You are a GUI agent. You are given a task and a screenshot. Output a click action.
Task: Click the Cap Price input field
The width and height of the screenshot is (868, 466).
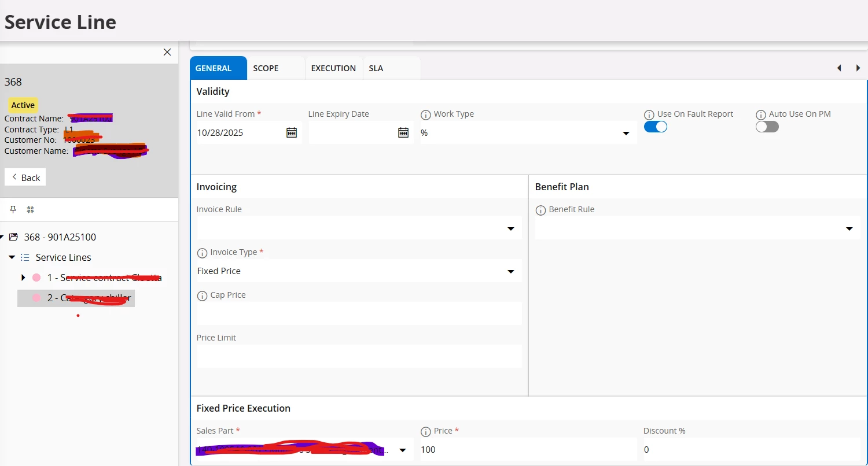[x=359, y=313]
